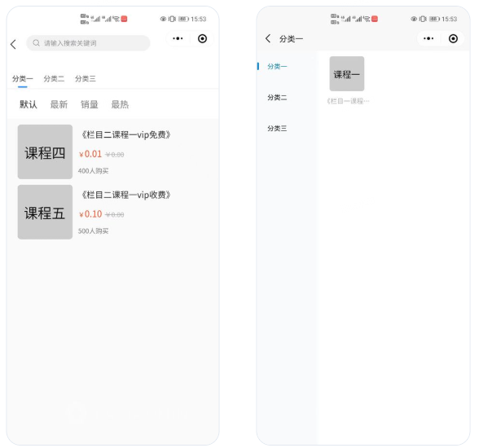Sort courses by 最热
This screenshot has width=479, height=448.
120,104
